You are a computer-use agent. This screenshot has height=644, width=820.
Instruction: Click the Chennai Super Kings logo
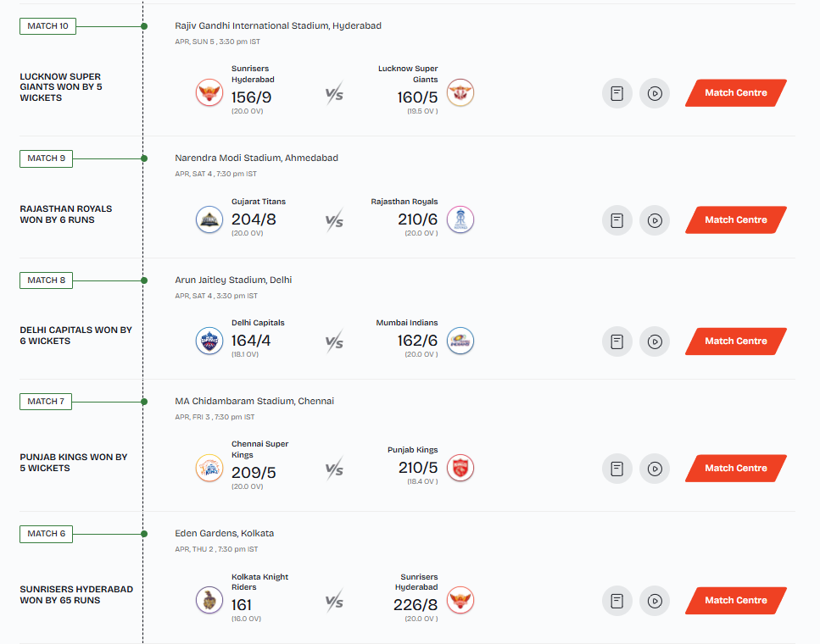(x=209, y=469)
